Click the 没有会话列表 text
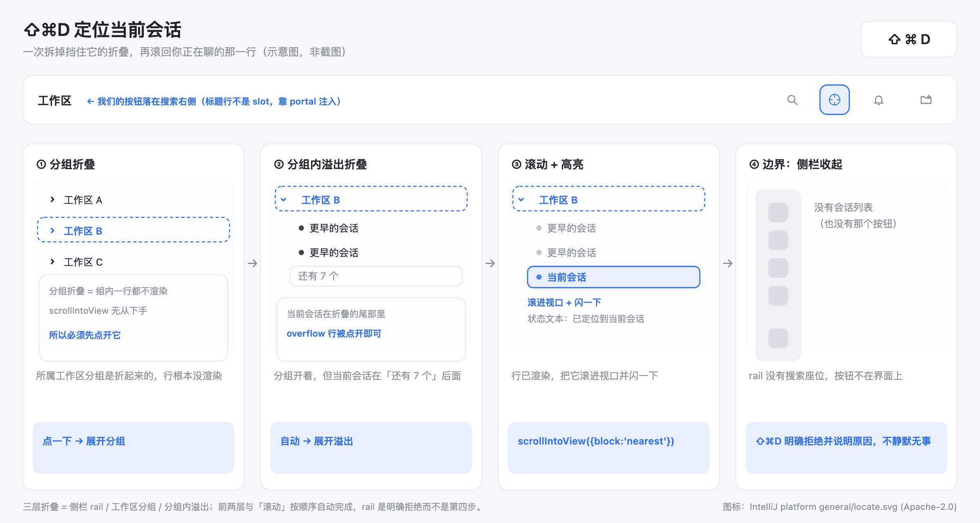980x523 pixels. pyautogui.click(x=844, y=207)
